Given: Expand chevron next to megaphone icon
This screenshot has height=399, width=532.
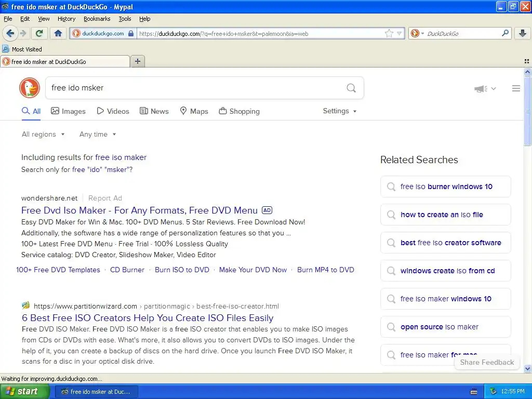Looking at the screenshot, I should click(494, 88).
